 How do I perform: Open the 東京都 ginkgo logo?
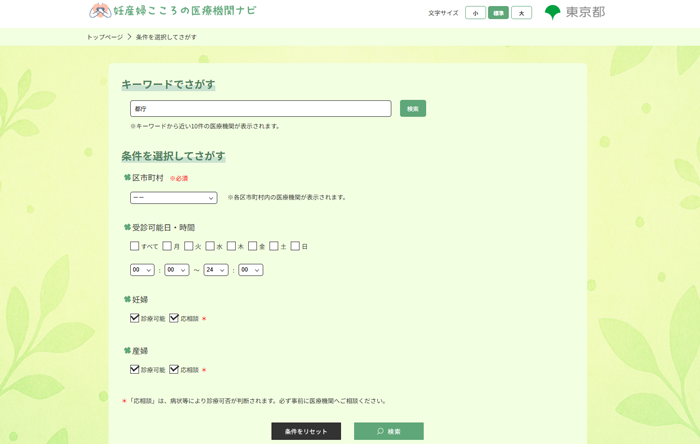pyautogui.click(x=575, y=12)
